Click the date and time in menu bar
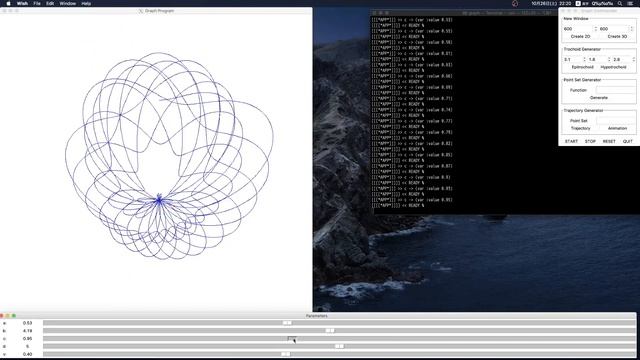 pyautogui.click(x=551, y=3)
